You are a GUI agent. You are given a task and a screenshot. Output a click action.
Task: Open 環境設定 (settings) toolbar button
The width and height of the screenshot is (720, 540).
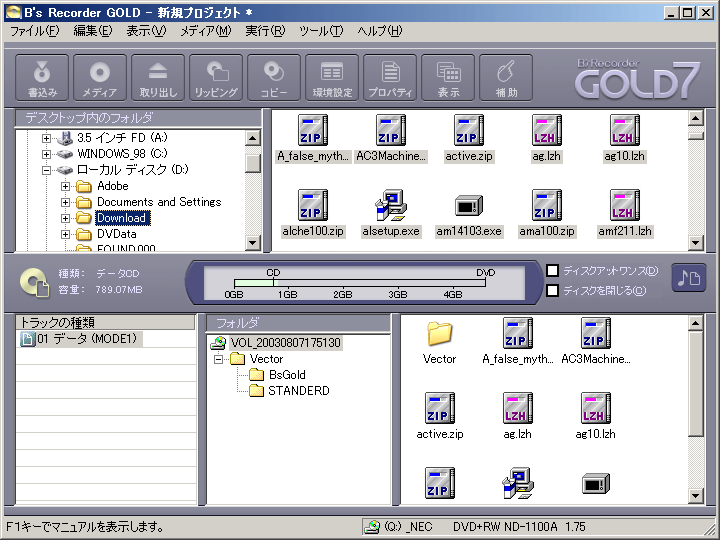332,77
